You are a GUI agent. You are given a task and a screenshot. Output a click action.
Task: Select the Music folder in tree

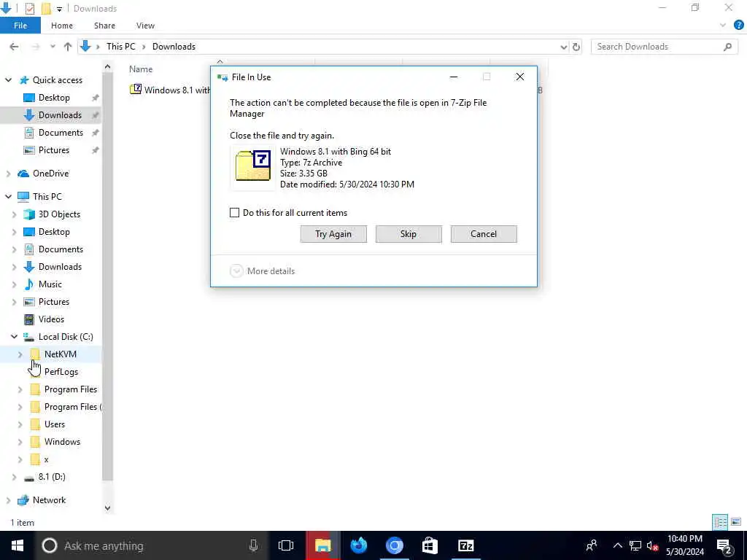pyautogui.click(x=50, y=284)
